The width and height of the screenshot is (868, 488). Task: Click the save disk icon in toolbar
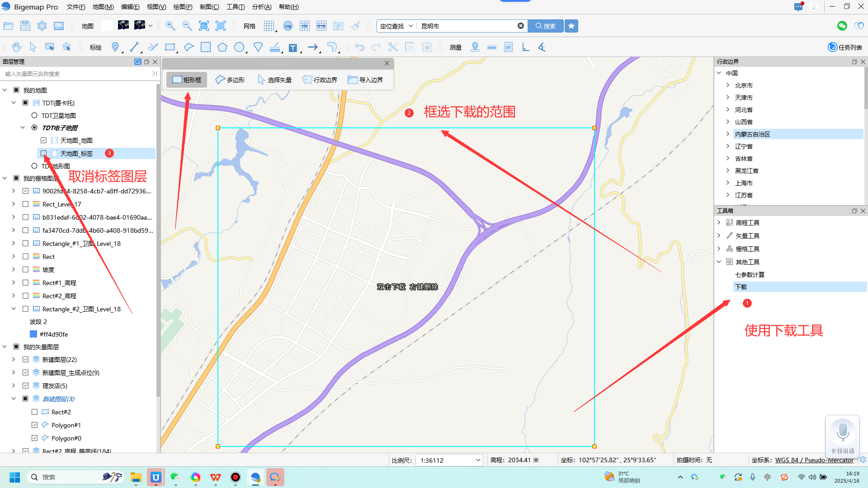[25, 26]
